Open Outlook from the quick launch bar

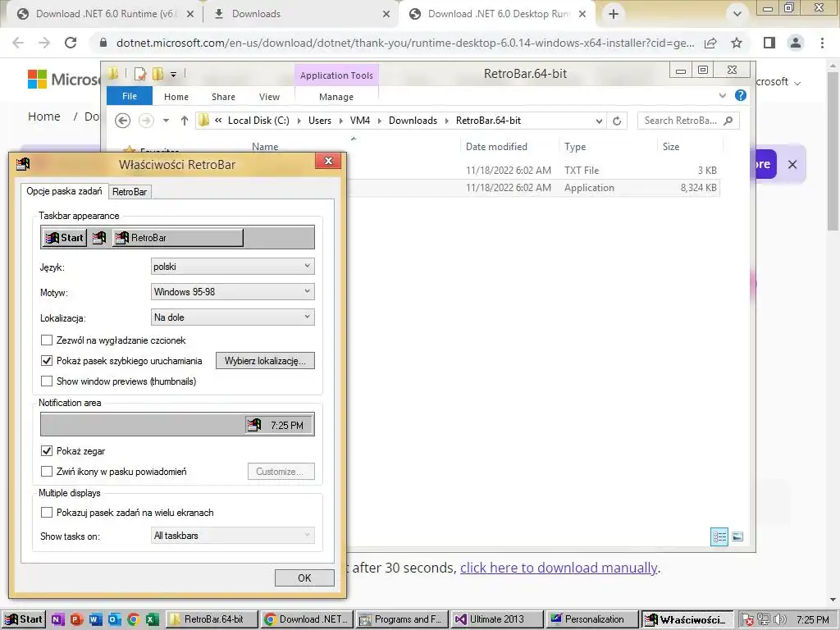point(114,619)
